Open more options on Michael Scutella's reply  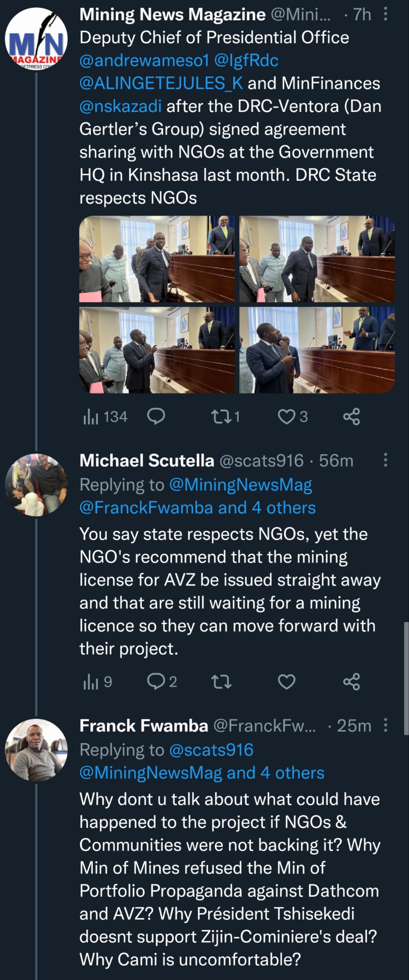[385, 460]
